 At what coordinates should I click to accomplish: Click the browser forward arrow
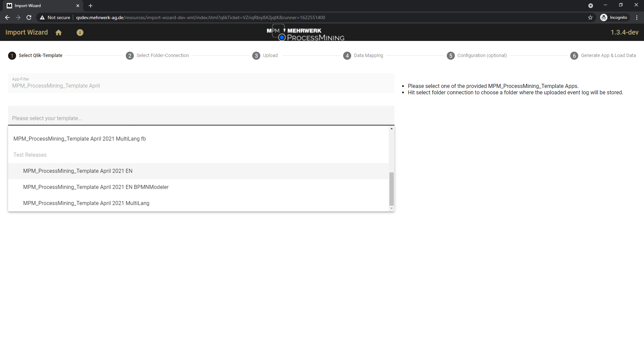pyautogui.click(x=18, y=17)
